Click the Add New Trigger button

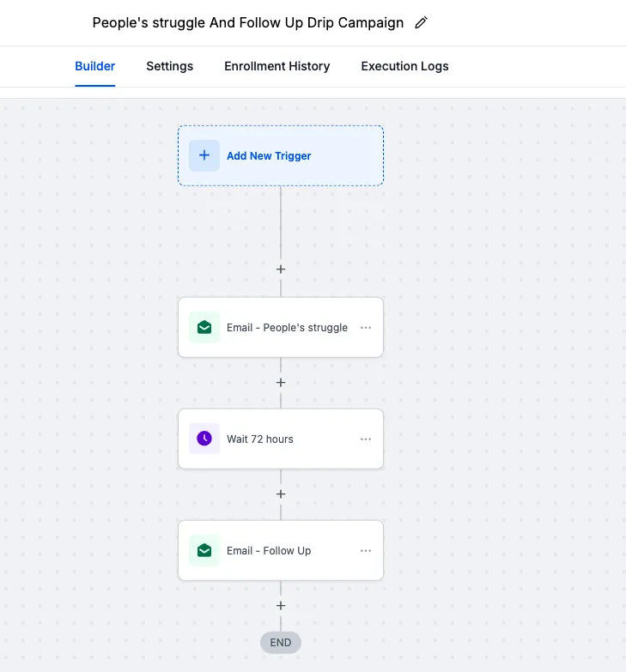[269, 156]
